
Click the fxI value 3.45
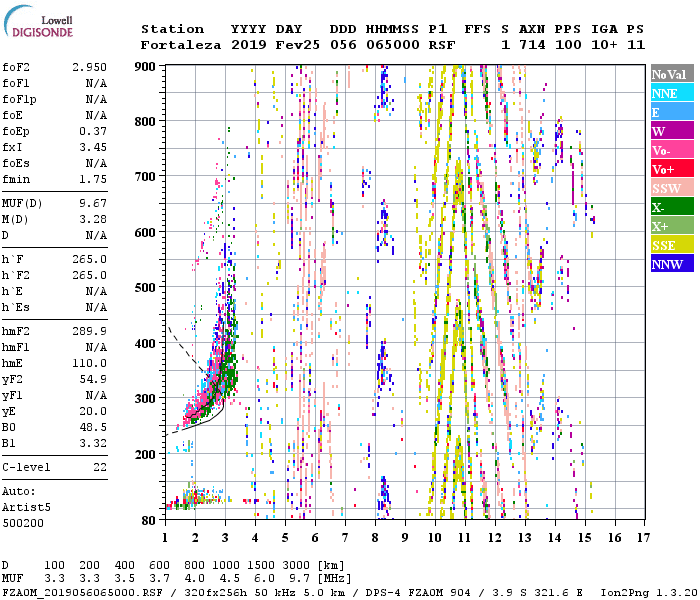point(93,148)
